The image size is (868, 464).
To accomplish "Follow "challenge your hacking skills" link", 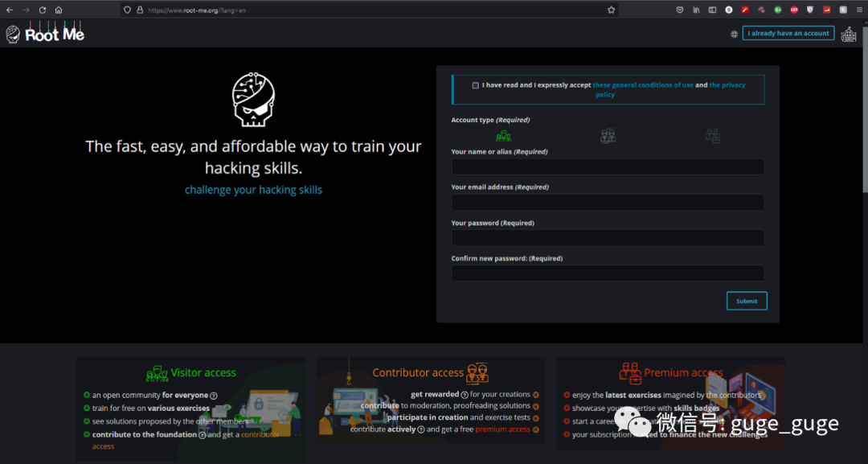I will [253, 190].
